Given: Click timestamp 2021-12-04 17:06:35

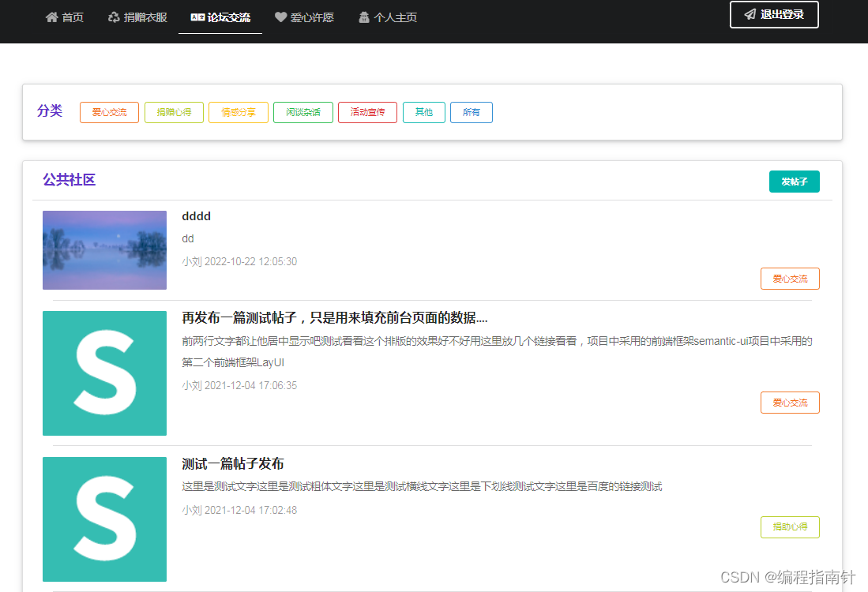Looking at the screenshot, I should [251, 386].
